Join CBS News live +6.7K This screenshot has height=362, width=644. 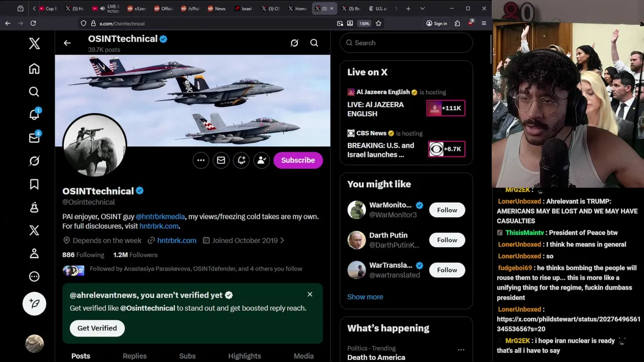coord(446,149)
